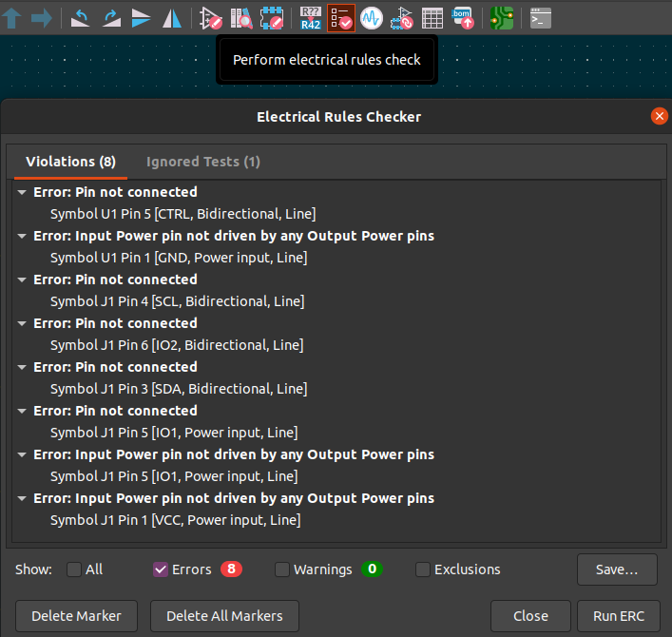
Task: Open the simulator waveform icon
Action: pyautogui.click(x=371, y=18)
